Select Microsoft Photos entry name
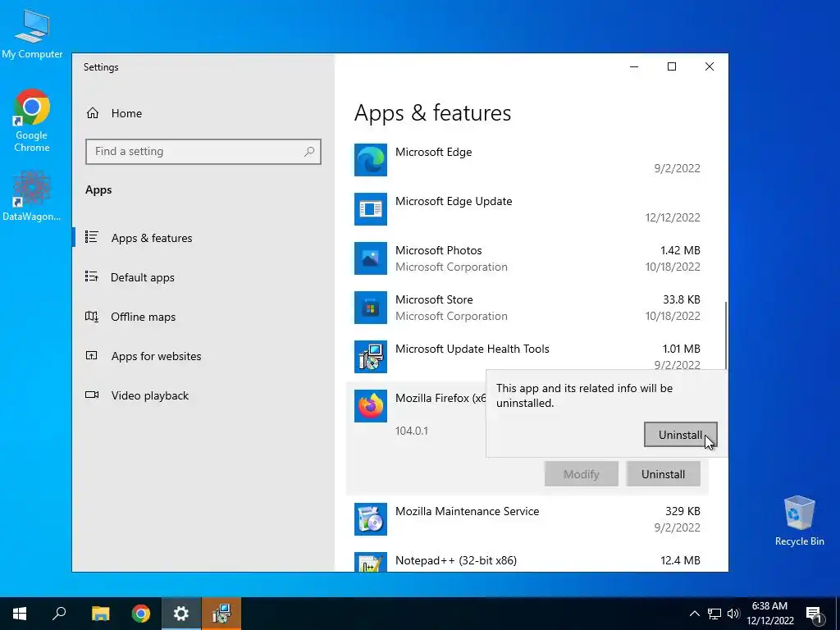The width and height of the screenshot is (840, 630). (438, 250)
